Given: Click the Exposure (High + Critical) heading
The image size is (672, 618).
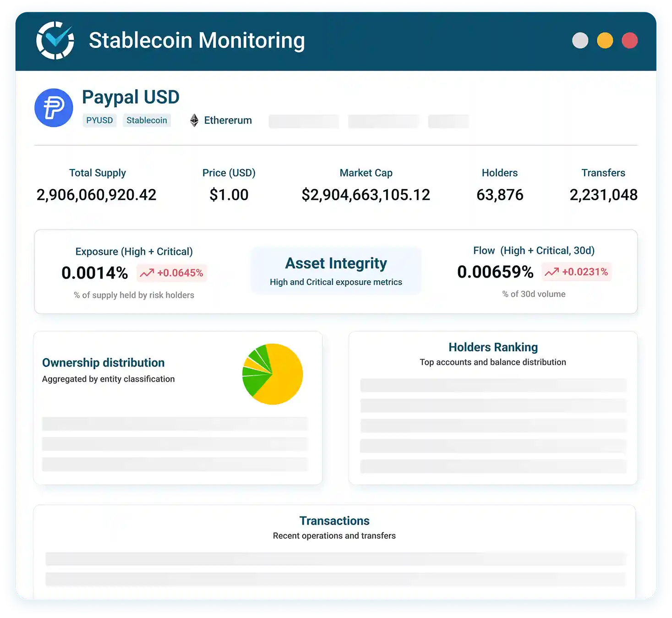Looking at the screenshot, I should click(134, 252).
